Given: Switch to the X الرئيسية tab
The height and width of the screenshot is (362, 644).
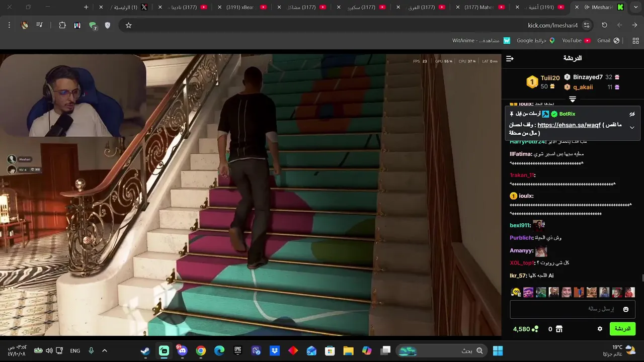Looking at the screenshot, I should click(x=124, y=7).
